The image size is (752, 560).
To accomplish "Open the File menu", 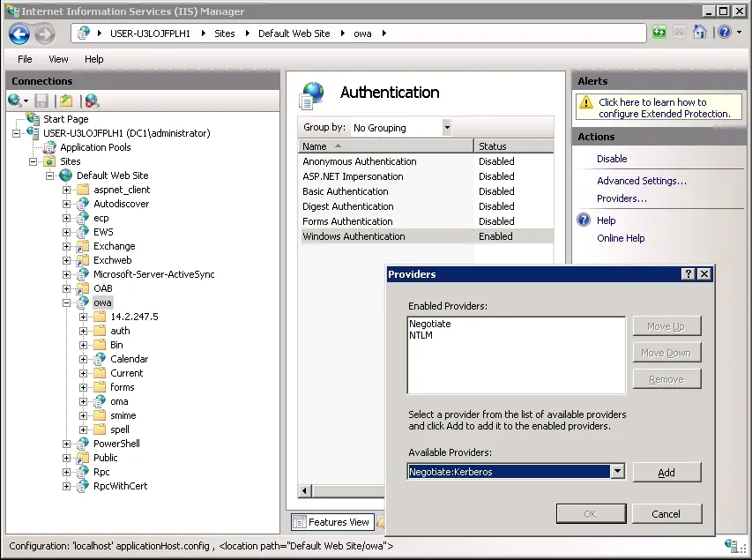I will click(25, 59).
